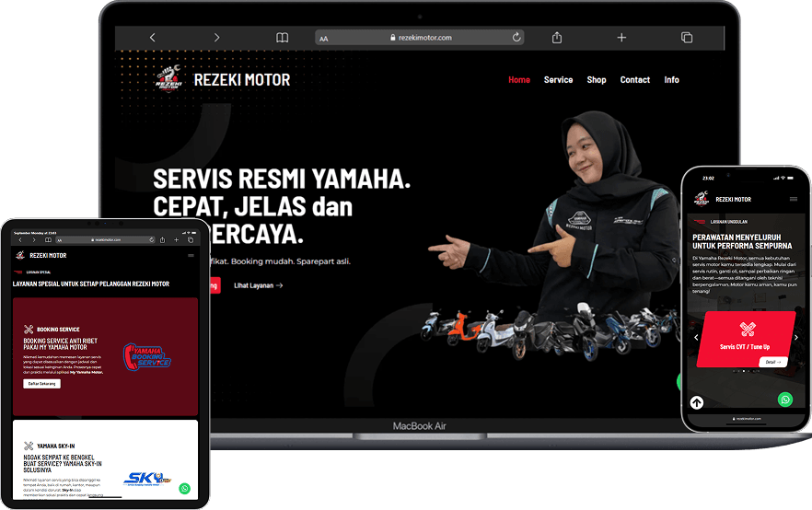Viewport: 812px width, 510px height.
Task: Open bookmarks book icon in laptop browser
Action: coord(283,38)
